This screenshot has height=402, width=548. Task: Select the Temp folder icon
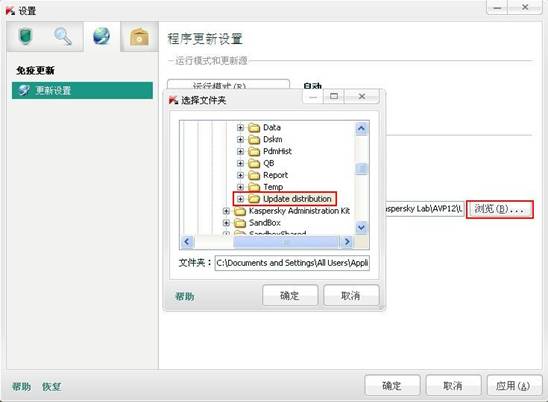(x=254, y=187)
